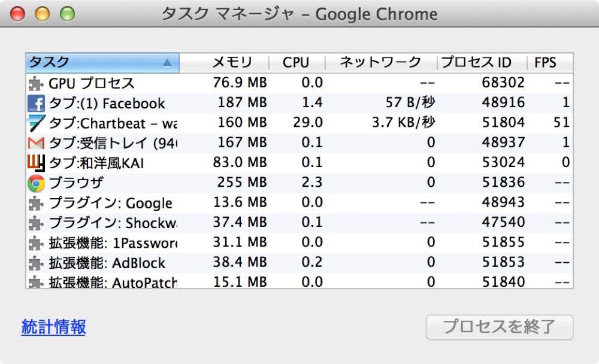Image resolution: width=599 pixels, height=364 pixels.
Task: Sort the table by メモリ column
Action: (232, 62)
